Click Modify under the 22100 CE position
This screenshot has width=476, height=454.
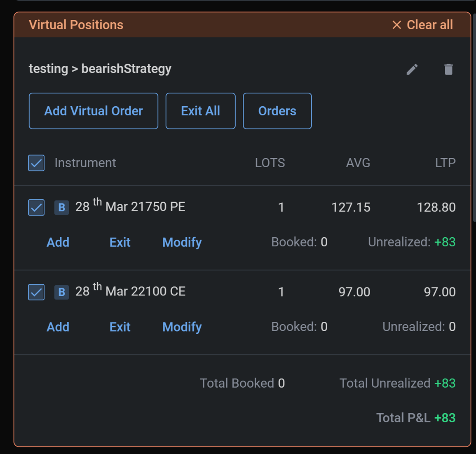[182, 327]
